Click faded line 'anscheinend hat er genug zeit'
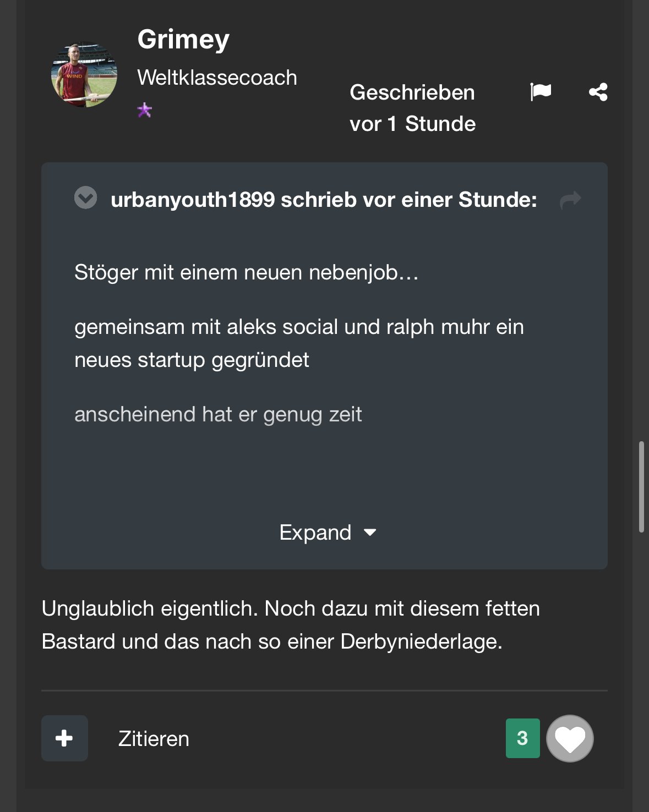649x812 pixels. pos(218,414)
